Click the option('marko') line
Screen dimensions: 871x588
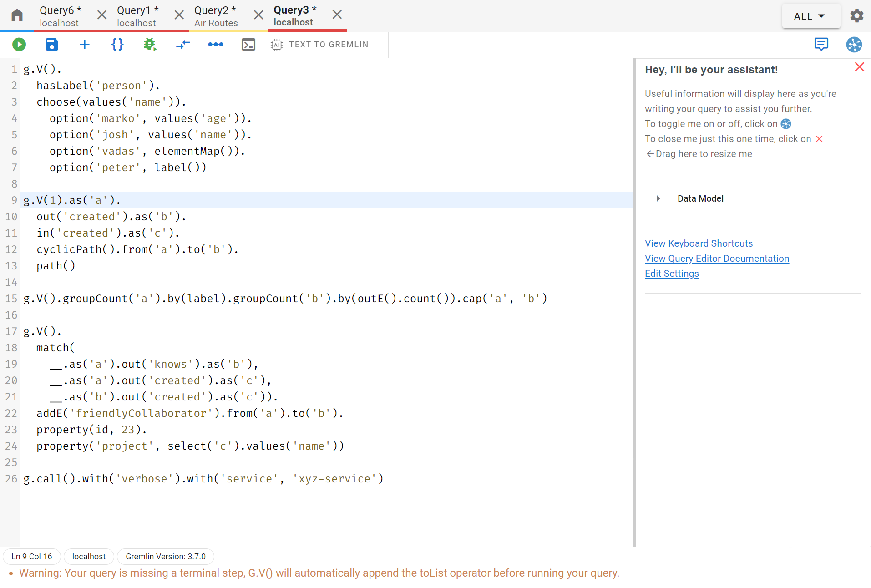pyautogui.click(x=151, y=118)
